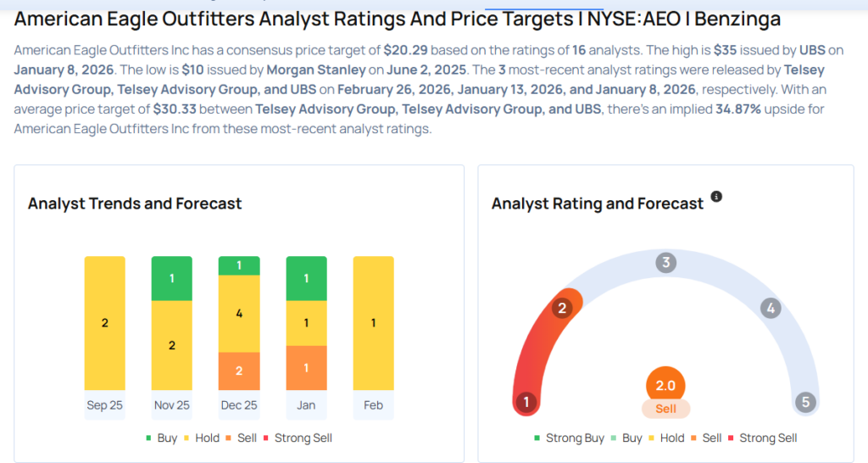
Task: Click the American Eagle Outfitters page title
Action: pos(398,19)
